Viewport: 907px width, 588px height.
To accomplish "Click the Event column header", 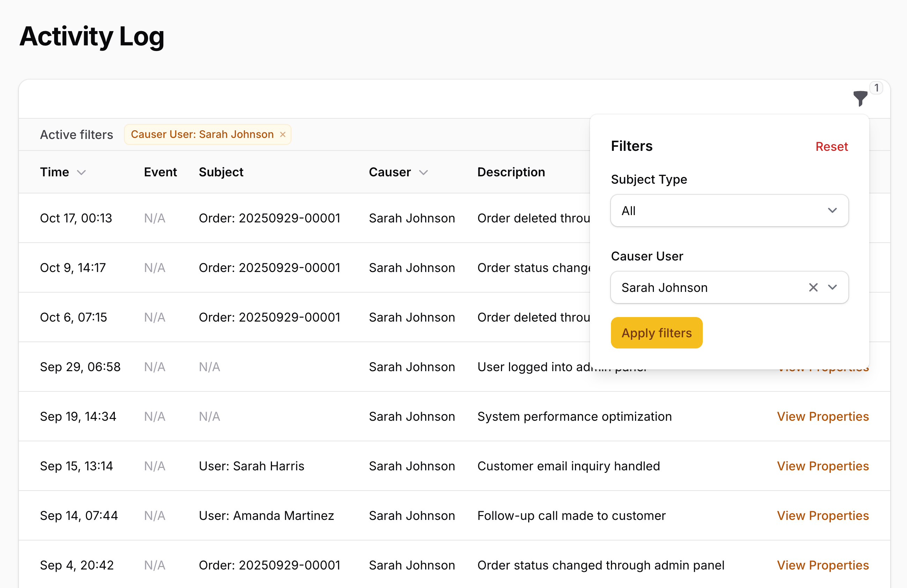I will point(160,172).
